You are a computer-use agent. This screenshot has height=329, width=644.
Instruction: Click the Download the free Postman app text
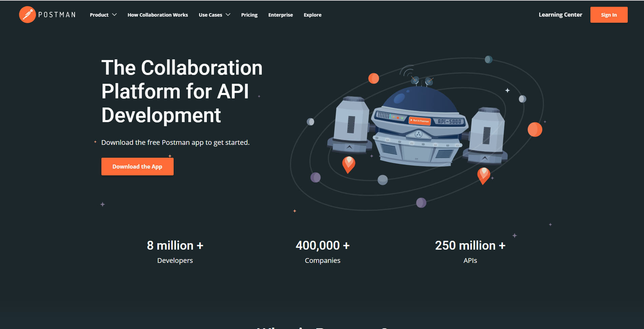point(175,142)
